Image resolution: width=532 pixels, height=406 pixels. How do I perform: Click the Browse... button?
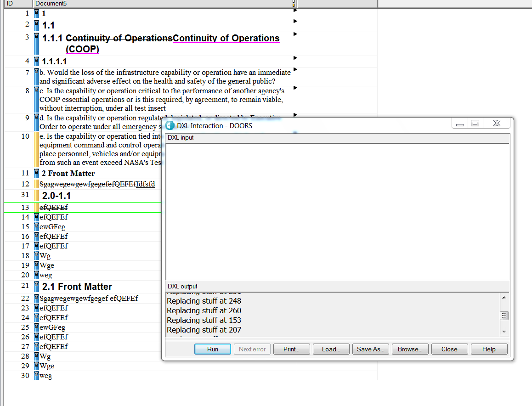coord(410,349)
